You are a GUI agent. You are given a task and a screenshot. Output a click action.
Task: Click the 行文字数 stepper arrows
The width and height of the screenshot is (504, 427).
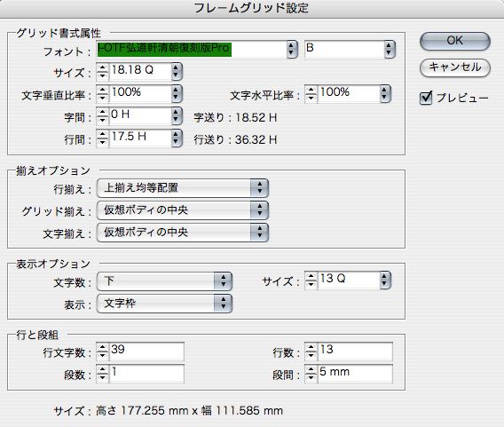103,352
